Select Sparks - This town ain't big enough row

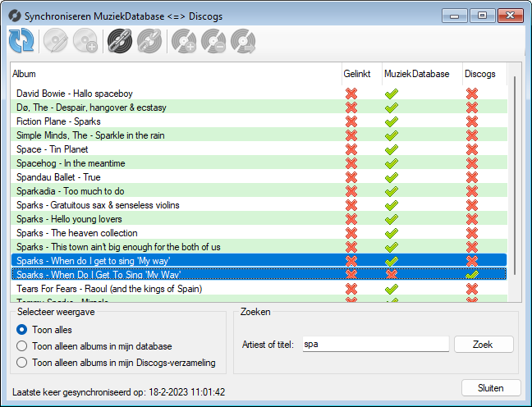coord(259,247)
